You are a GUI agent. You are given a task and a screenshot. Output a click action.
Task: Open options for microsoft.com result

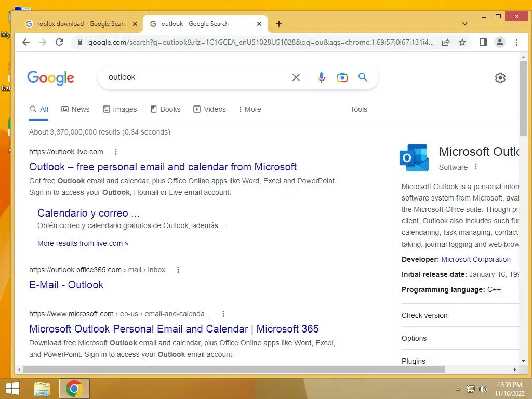(223, 314)
